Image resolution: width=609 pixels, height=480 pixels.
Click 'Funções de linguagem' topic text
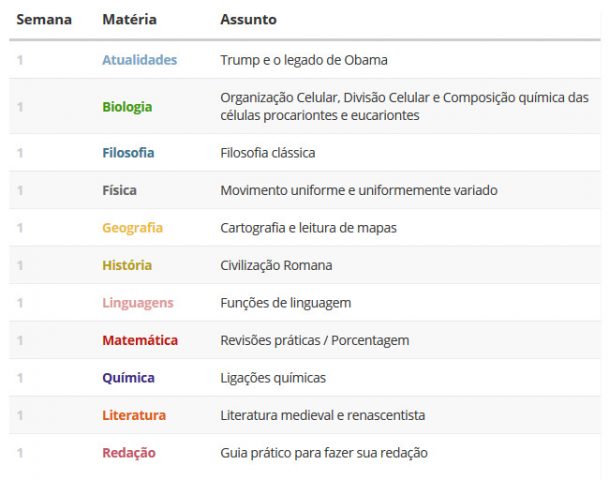point(286,303)
